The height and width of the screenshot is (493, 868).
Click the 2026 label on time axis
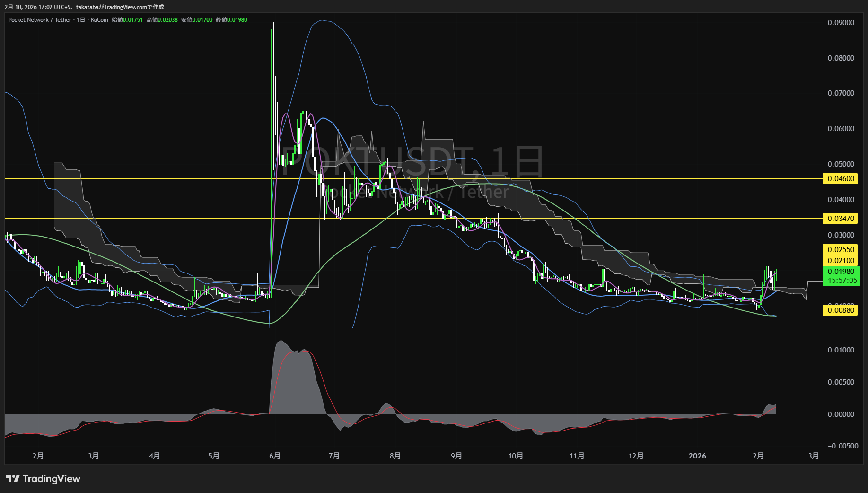pyautogui.click(x=697, y=456)
